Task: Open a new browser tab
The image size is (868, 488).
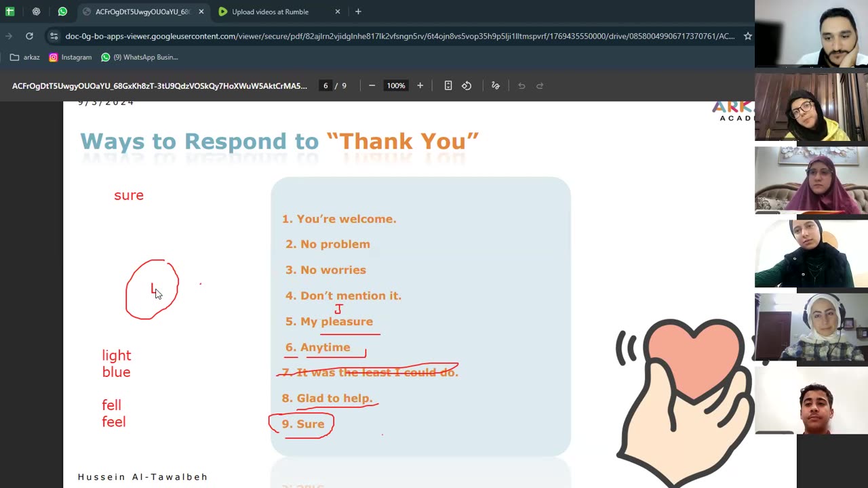Action: (358, 12)
